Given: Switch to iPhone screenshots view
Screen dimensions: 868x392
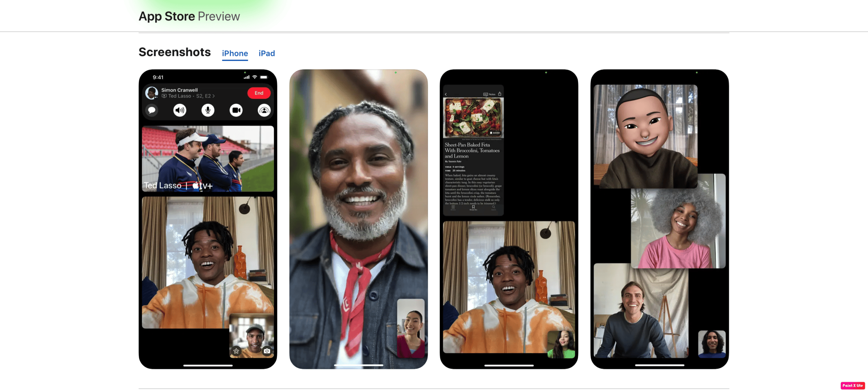Looking at the screenshot, I should pos(234,53).
